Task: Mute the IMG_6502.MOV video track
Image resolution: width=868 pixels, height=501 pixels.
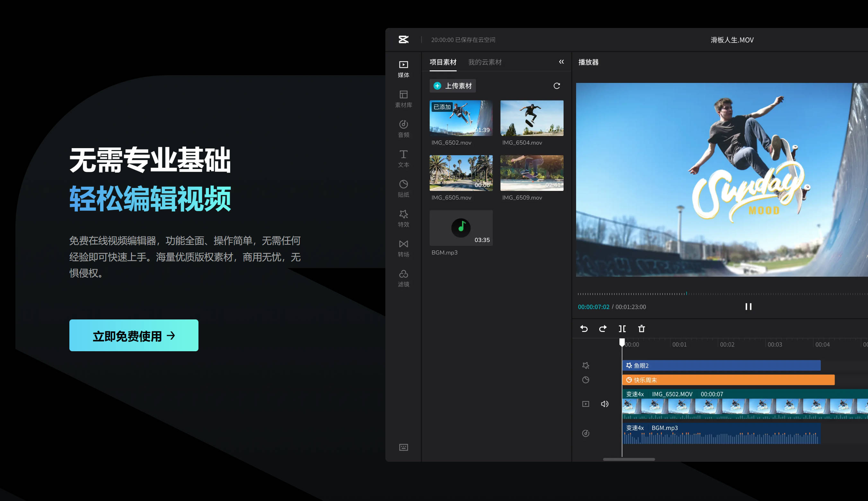Action: [605, 404]
